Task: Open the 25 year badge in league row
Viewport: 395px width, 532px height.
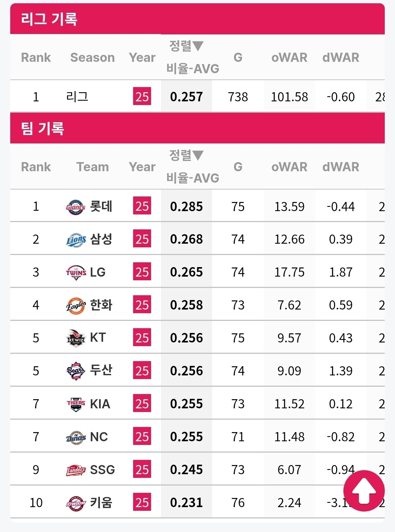Action: [142, 97]
